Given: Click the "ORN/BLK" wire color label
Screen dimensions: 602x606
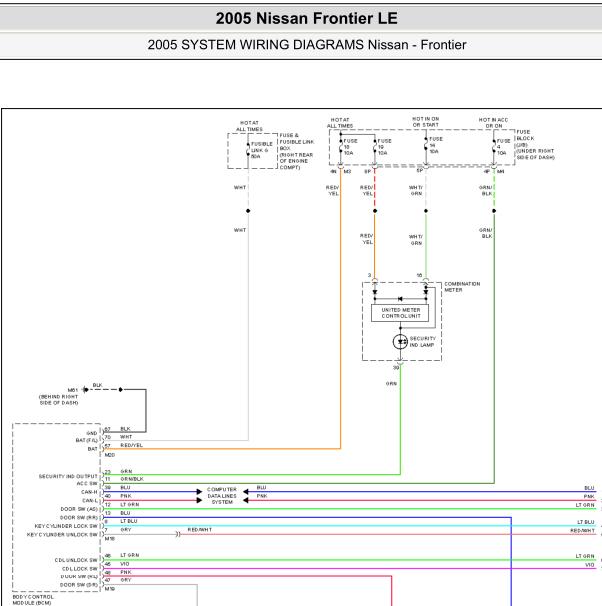Looking at the screenshot, I should pos(132,479).
